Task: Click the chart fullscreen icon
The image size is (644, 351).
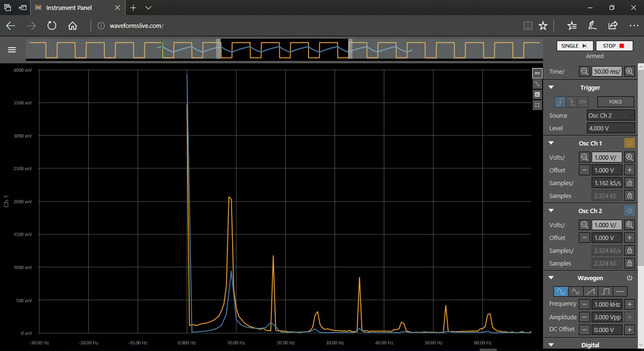Action: point(537,105)
